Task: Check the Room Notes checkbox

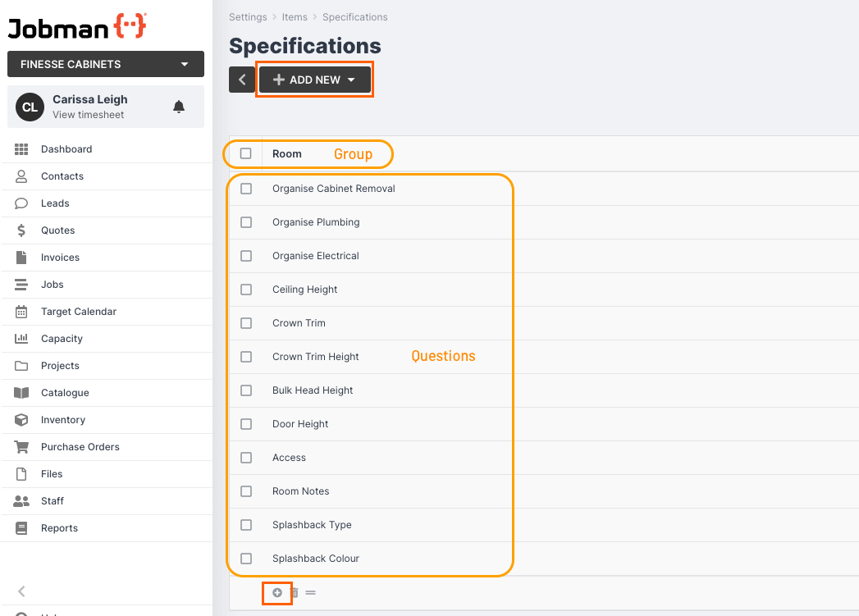Action: pos(246,491)
